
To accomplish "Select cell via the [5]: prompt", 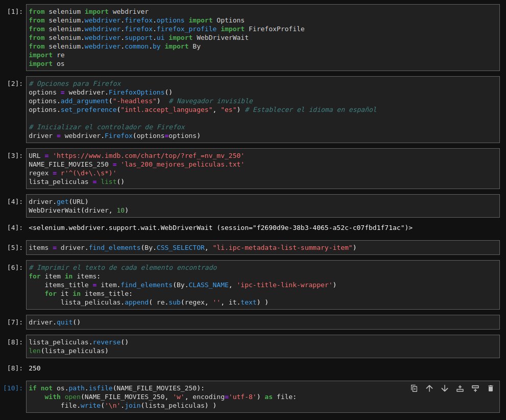I will 15,248.
